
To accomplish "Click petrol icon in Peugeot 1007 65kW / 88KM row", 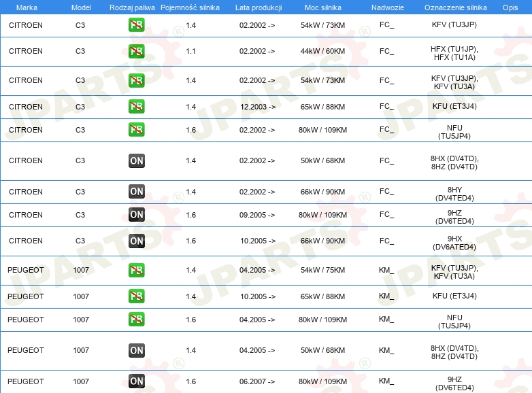I will 136,296.
